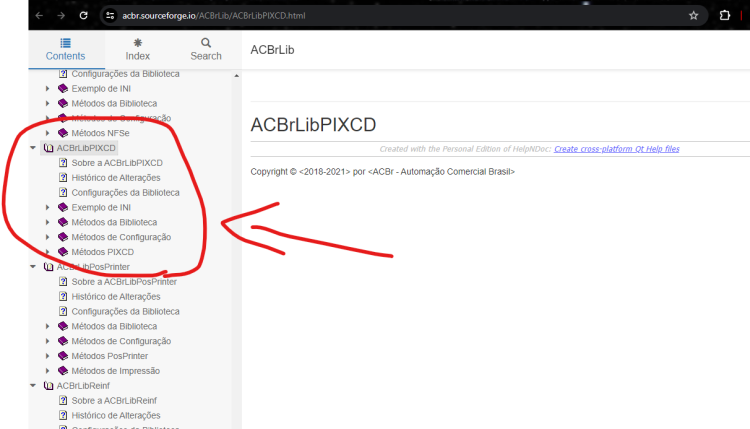Expand Exemplo de INI under ACBrLibPIXCD
Image resolution: width=750 pixels, height=429 pixels.
pos(47,207)
